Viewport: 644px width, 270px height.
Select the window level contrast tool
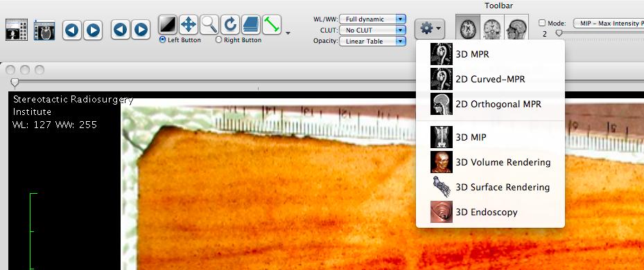point(168,25)
